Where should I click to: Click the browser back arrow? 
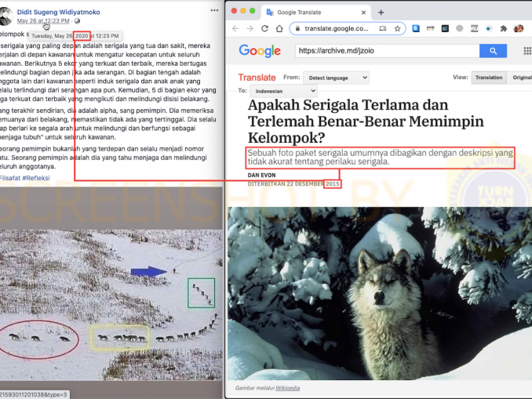pyautogui.click(x=235, y=28)
